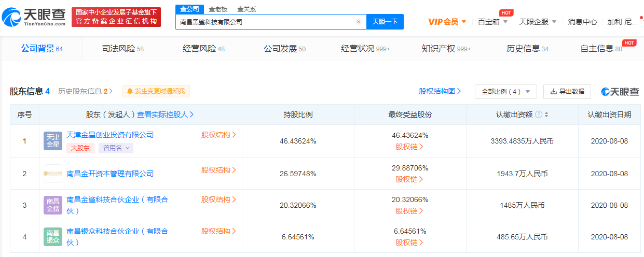Select the 1485万人民币 capital cell
Image resolution: width=644 pixels, height=257 pixels.
(x=522, y=205)
